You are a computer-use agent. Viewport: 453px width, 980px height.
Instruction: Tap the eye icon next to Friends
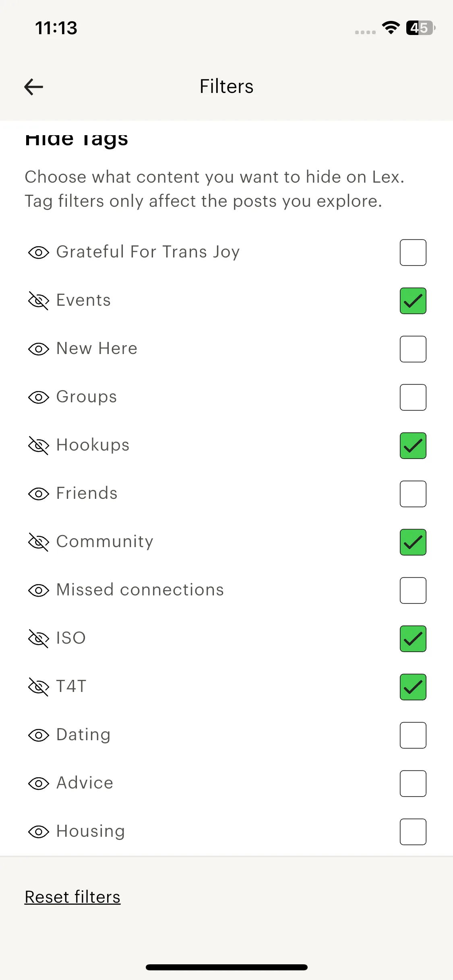[39, 494]
